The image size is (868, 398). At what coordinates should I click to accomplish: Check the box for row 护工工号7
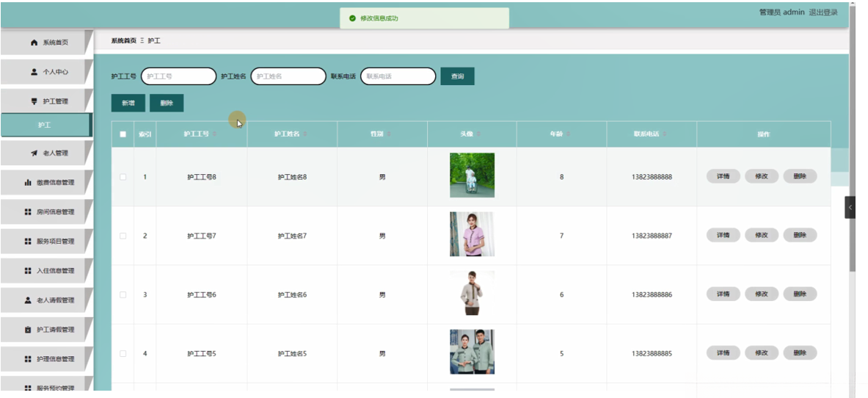click(123, 236)
